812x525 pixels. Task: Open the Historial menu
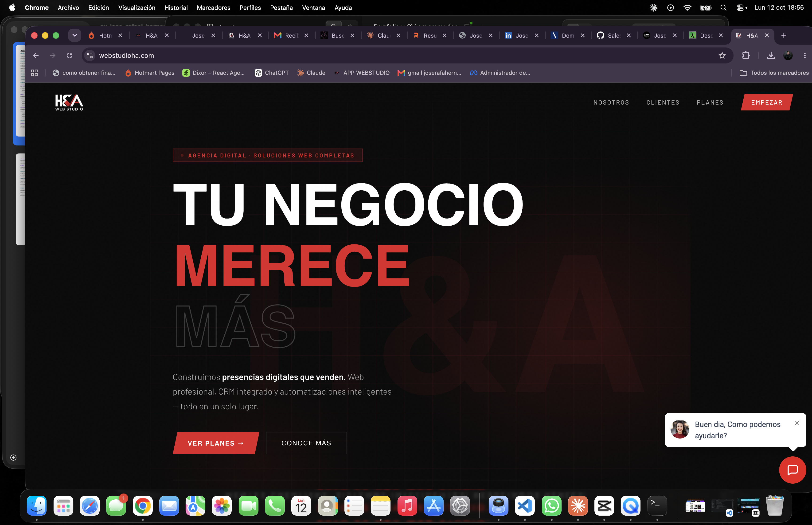point(176,8)
